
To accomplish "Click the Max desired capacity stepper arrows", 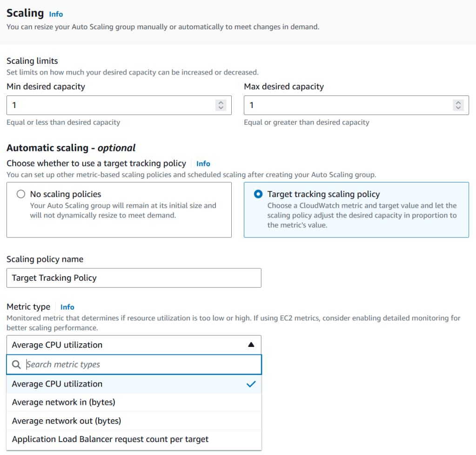I will 458,105.
